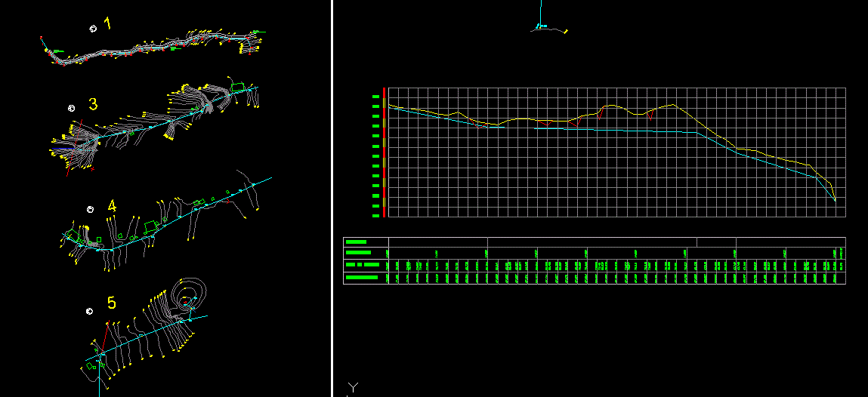Click the circle symbol beside label 5
The width and height of the screenshot is (868, 397).
(89, 310)
